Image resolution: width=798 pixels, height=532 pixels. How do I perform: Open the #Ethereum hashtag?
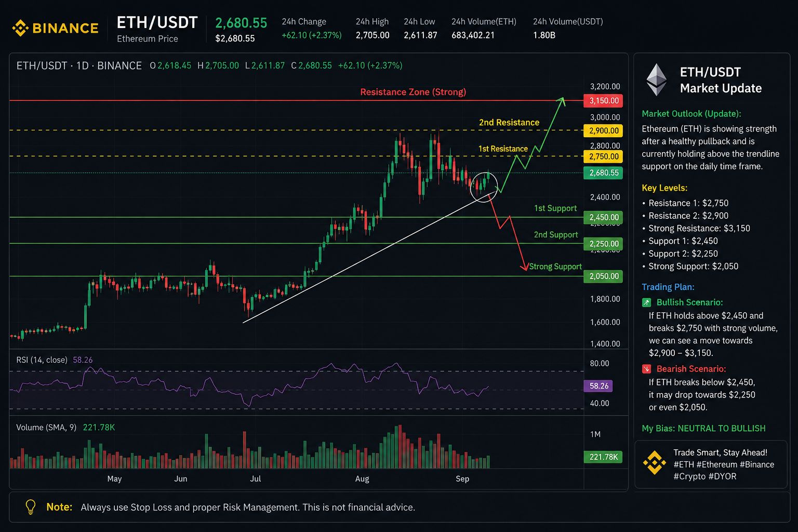coord(717,464)
